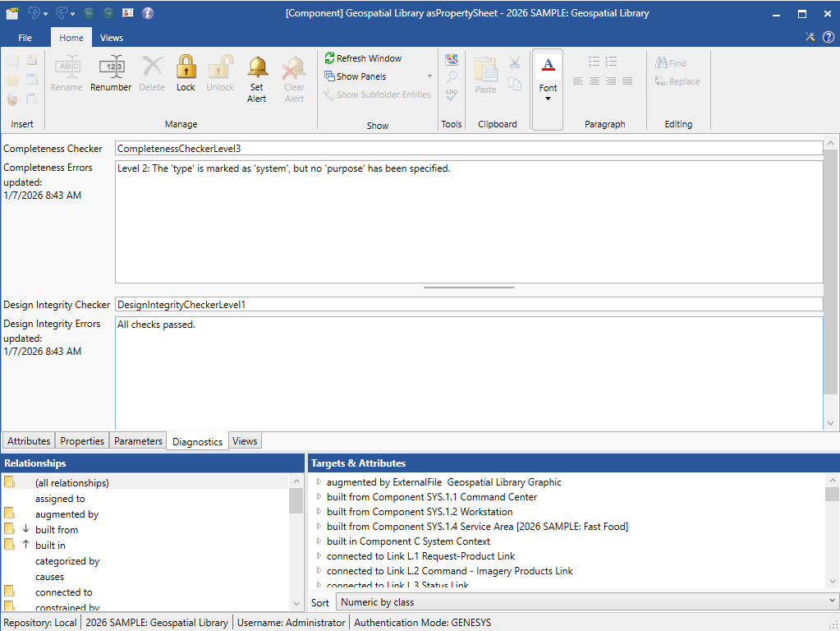Open the Sort 'Numeric by class' combo box
This screenshot has height=631, width=840.
tap(586, 602)
